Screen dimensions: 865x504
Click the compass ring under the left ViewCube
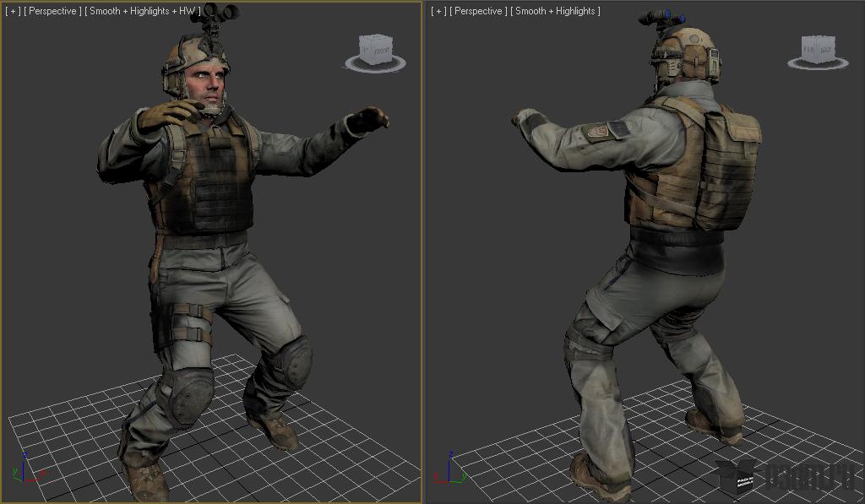376,64
